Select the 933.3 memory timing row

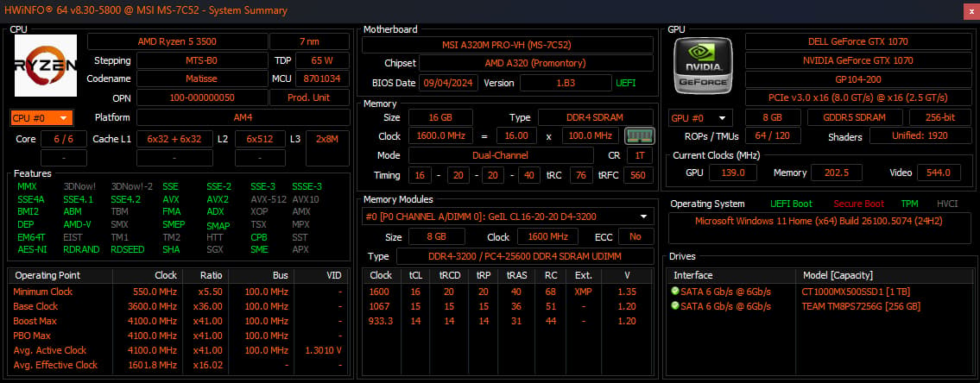[x=508, y=321]
